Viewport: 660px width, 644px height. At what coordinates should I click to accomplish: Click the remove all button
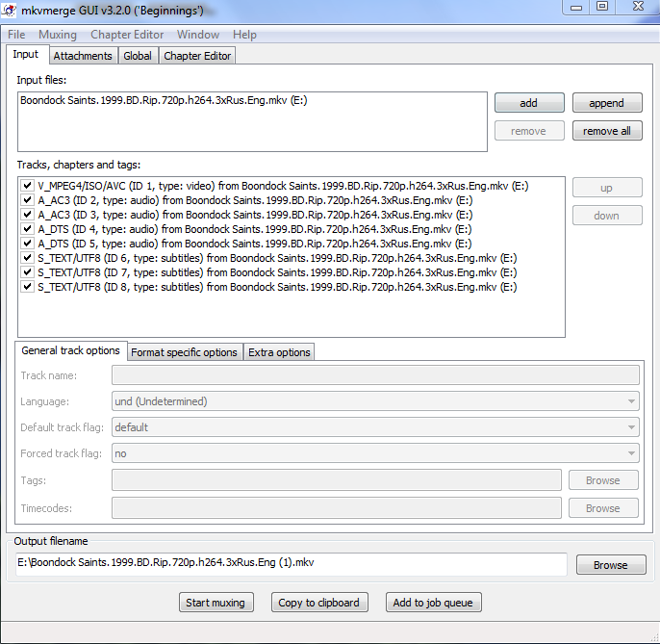tap(607, 131)
